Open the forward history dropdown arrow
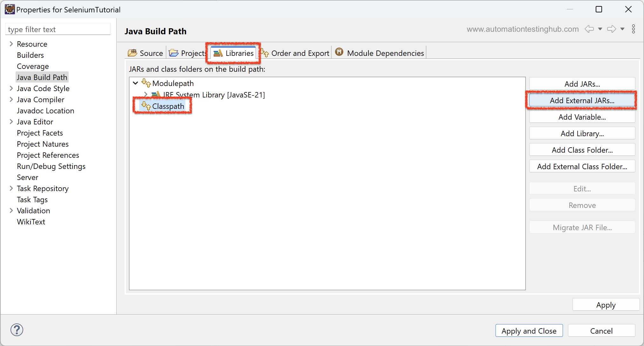Viewport: 644px width, 346px height. 622,29
